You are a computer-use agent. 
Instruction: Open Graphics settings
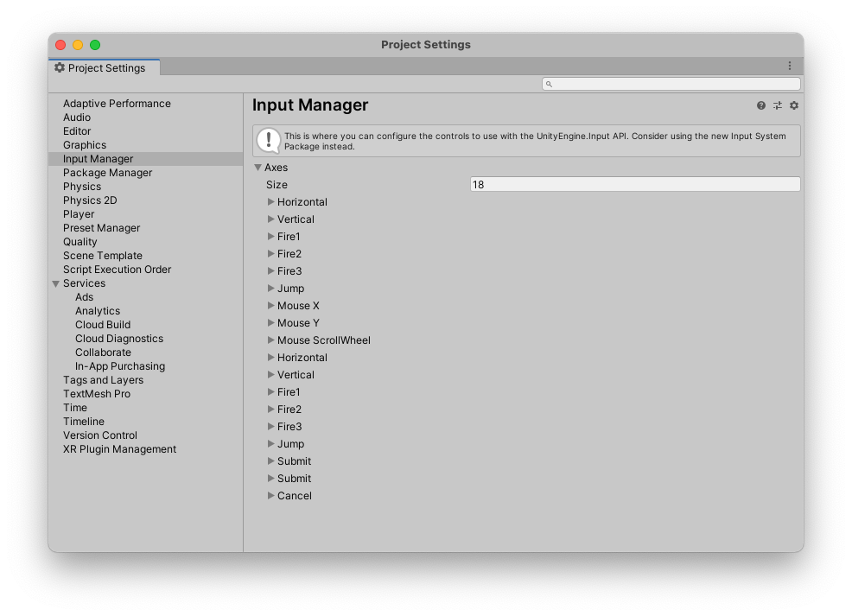[x=84, y=145]
